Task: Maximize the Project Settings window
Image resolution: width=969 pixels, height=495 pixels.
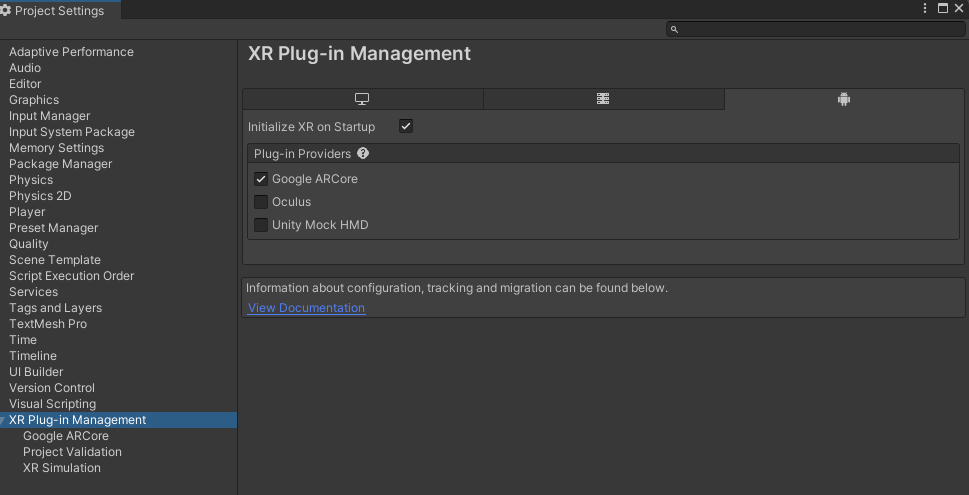Action: tap(942, 8)
